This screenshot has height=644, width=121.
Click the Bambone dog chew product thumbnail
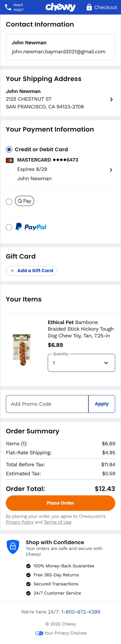coord(22,350)
